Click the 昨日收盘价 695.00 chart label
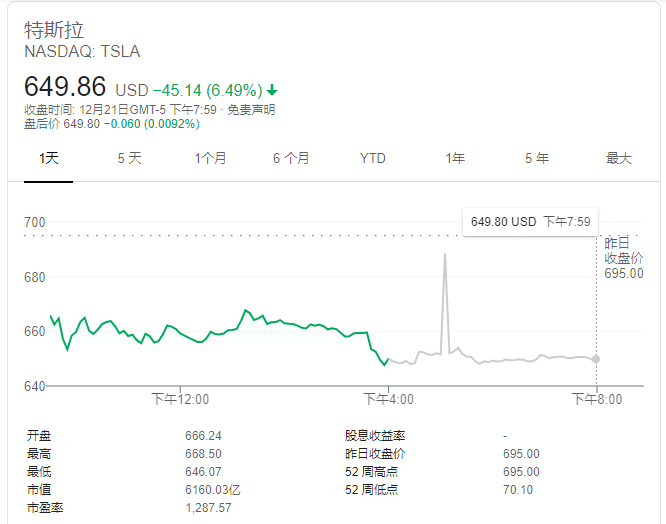This screenshot has width=666, height=524. point(624,258)
